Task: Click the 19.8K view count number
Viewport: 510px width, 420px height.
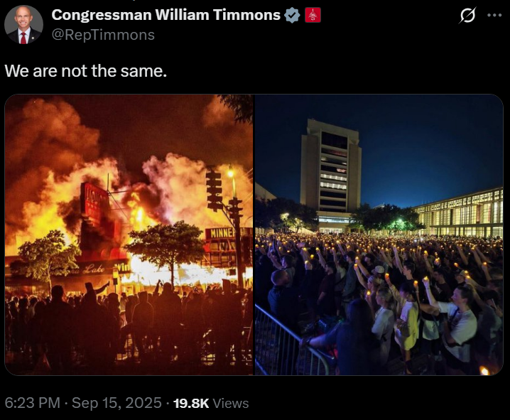Action: pyautogui.click(x=191, y=403)
